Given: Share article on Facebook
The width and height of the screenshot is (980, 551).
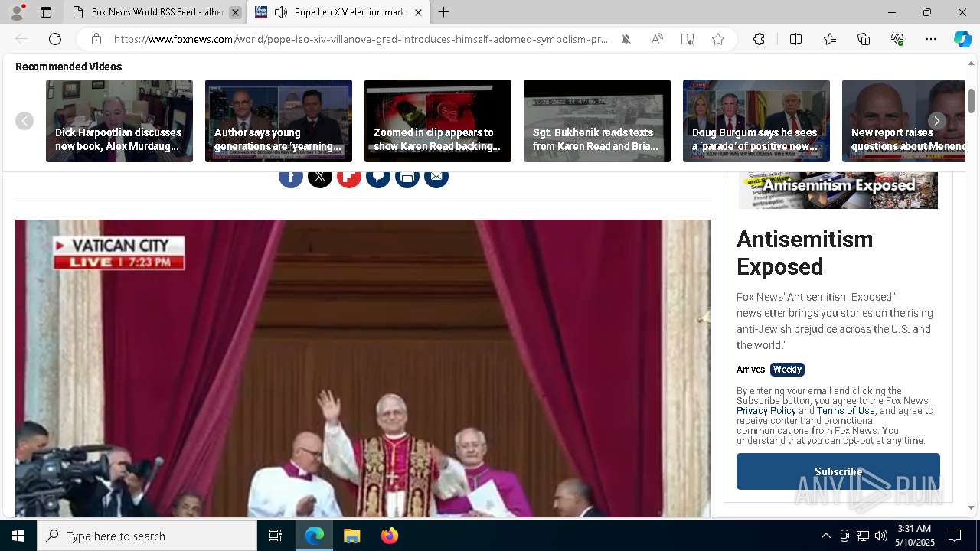Looking at the screenshot, I should pos(291,177).
